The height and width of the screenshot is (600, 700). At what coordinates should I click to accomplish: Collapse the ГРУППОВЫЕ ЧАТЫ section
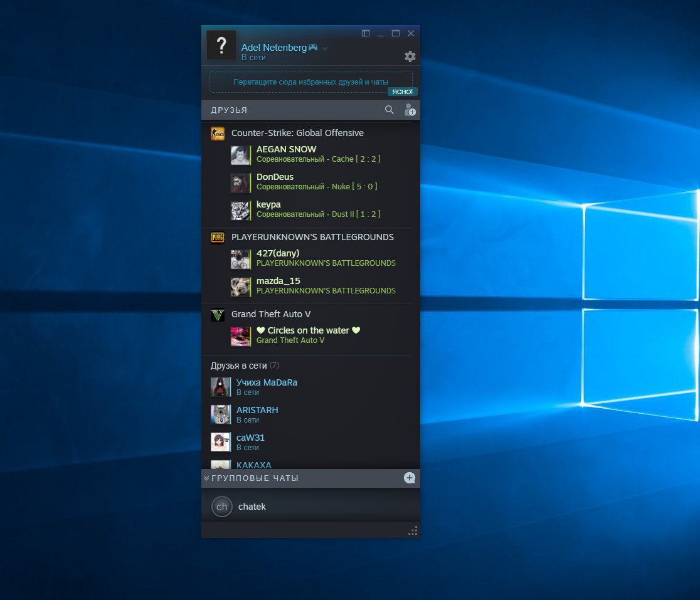[x=206, y=478]
